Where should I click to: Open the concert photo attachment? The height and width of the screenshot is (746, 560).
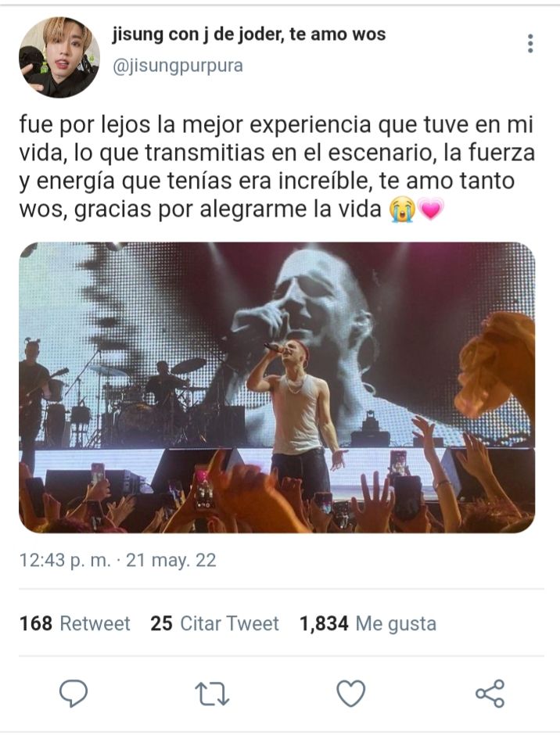(277, 388)
